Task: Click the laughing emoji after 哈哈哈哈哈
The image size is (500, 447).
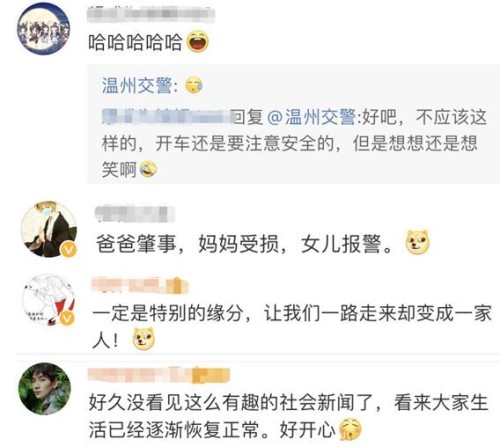Action: coord(198,41)
